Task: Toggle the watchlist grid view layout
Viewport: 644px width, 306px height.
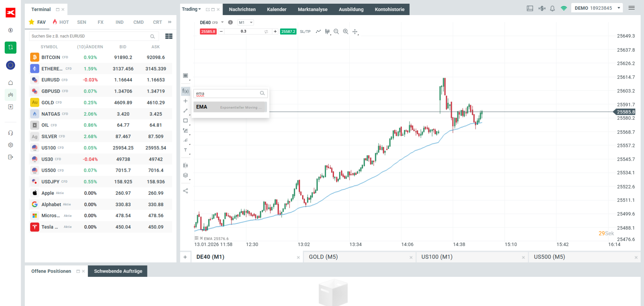Action: tap(169, 36)
